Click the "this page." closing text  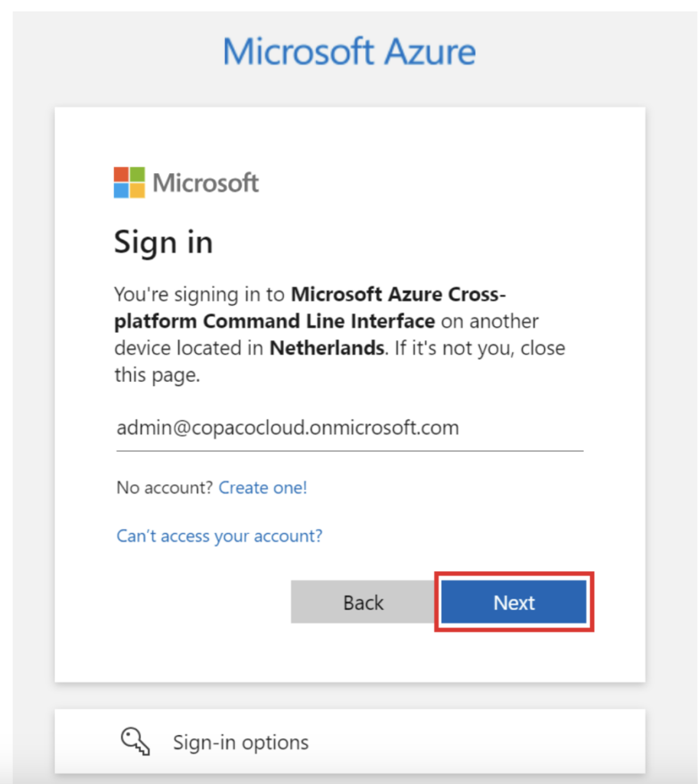coord(157,375)
